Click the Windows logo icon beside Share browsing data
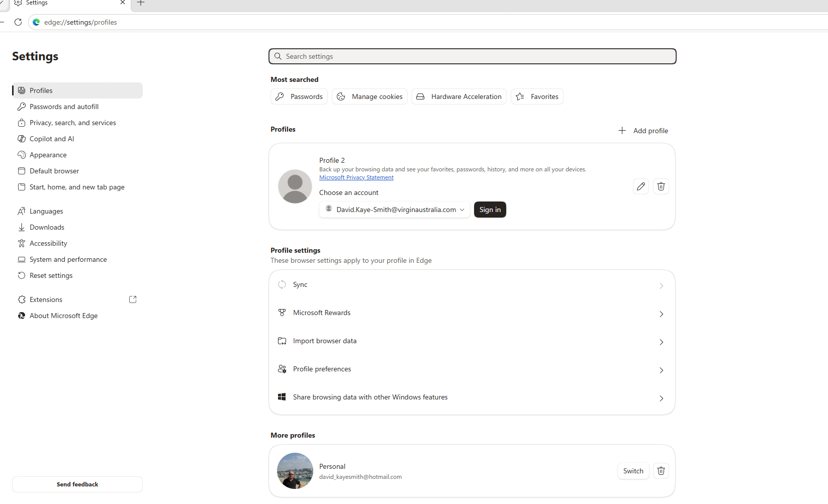This screenshot has height=504, width=828. (282, 397)
